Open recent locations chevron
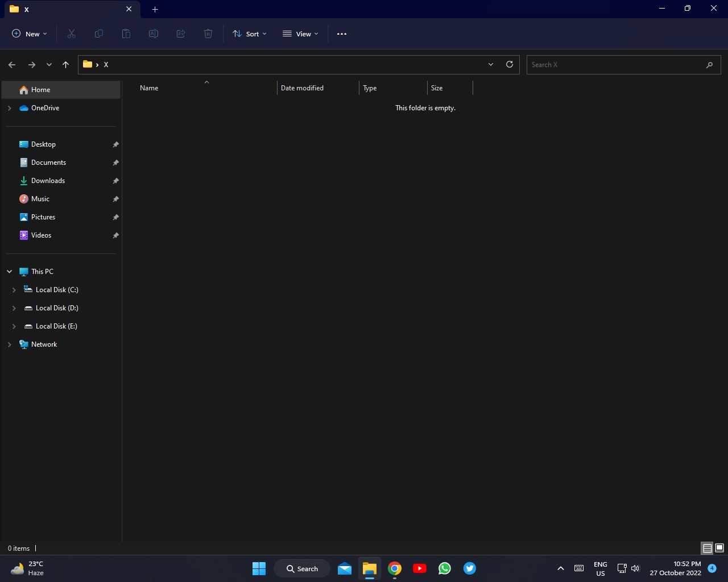 pos(49,65)
